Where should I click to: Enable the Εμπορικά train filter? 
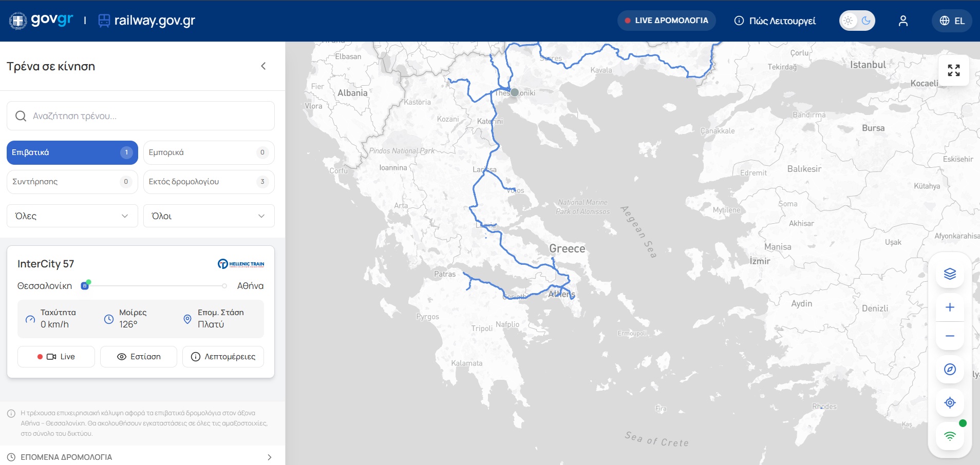[x=209, y=152]
